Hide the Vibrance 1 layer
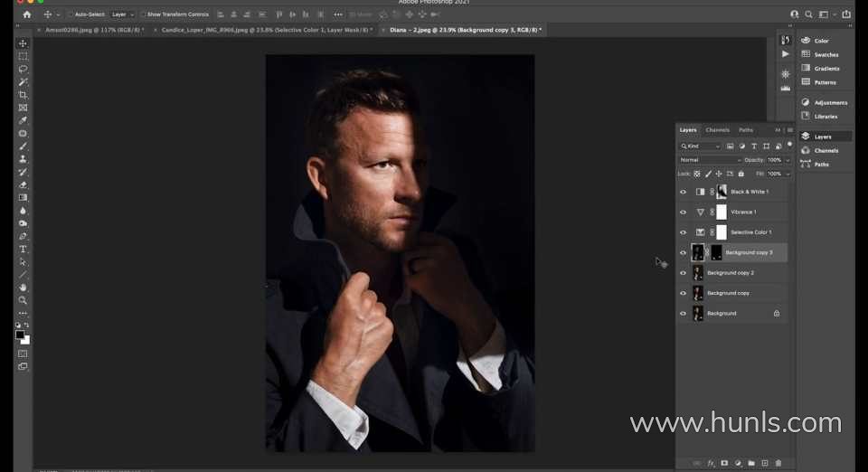Viewport: 868px width, 472px height. click(684, 212)
